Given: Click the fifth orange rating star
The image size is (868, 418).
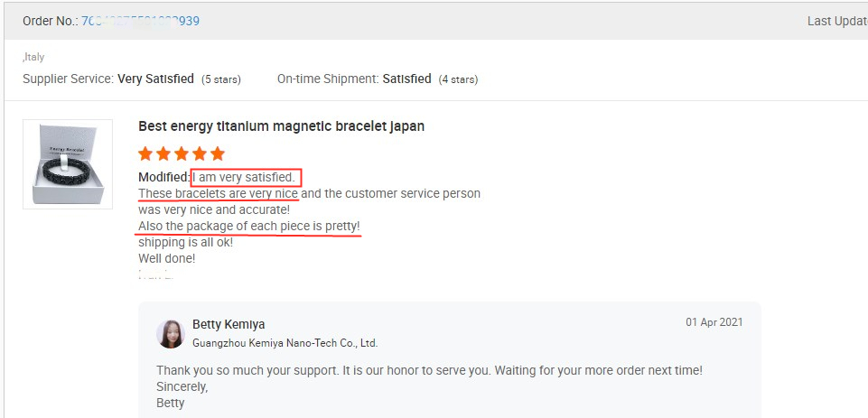Looking at the screenshot, I should [217, 153].
